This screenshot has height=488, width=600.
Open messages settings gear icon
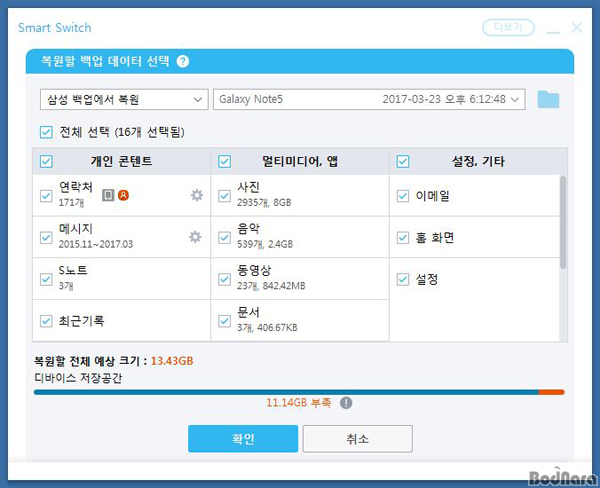[195, 237]
